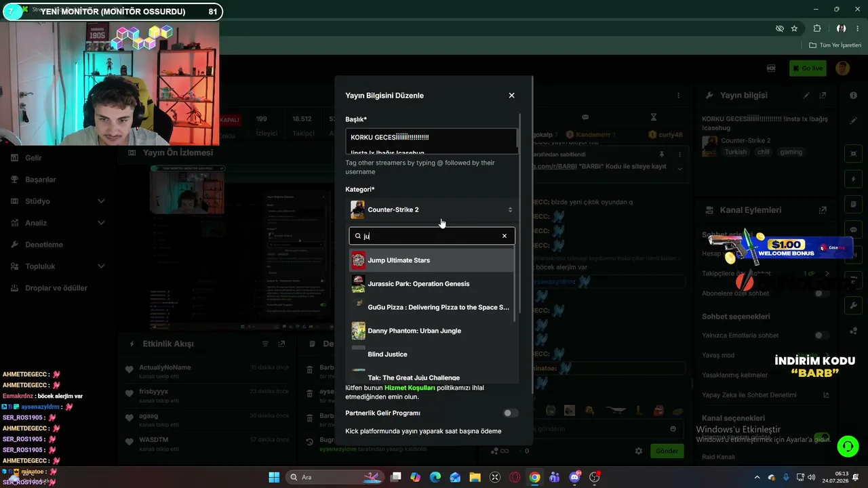Toggle Yalnızca Emotlarla sohbet switch
This screenshot has width=868, height=488.
click(x=822, y=335)
